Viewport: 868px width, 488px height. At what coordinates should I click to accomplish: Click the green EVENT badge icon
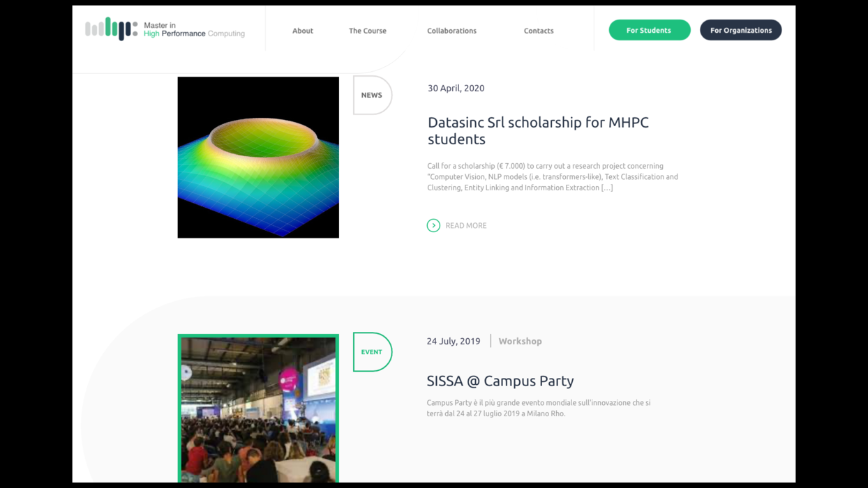[372, 352]
